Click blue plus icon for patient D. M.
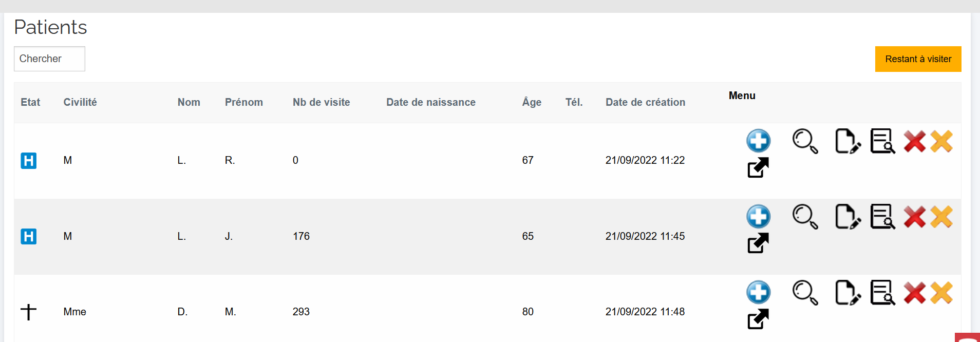 pos(758,293)
